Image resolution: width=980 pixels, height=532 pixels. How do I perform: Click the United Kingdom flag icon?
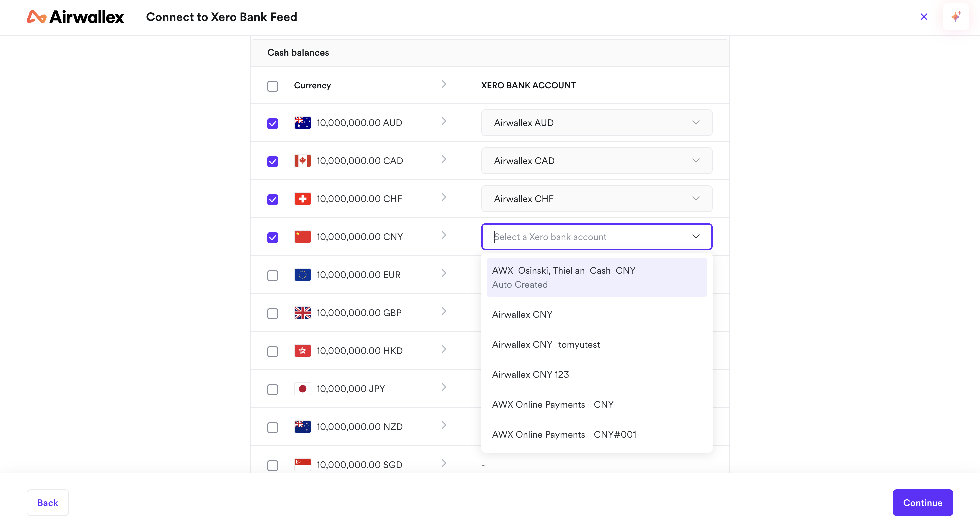click(x=302, y=313)
